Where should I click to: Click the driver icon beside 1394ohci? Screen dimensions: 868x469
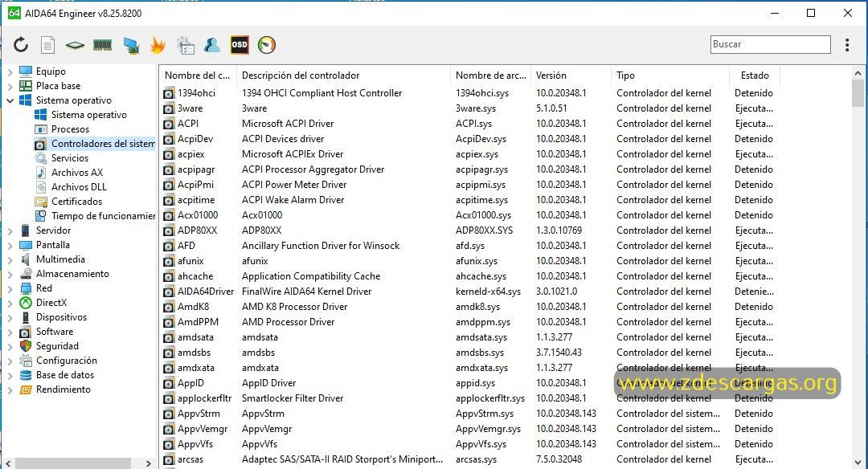coord(168,93)
